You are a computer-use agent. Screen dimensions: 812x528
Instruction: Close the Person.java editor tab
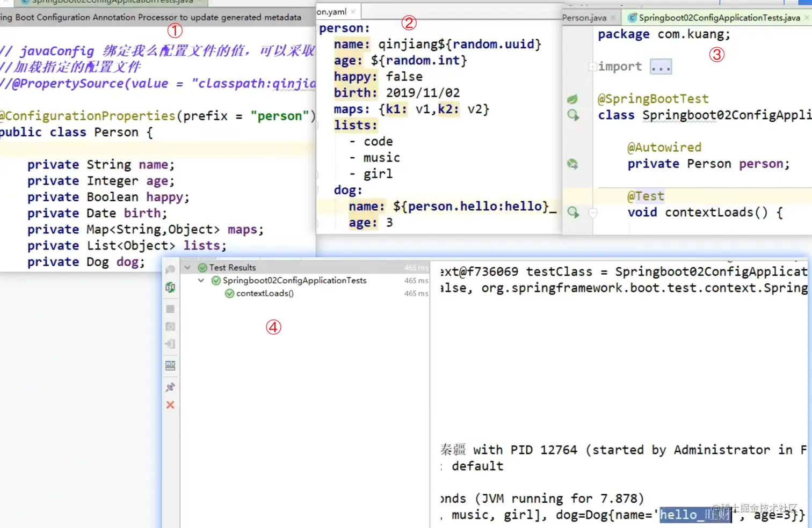coord(613,18)
